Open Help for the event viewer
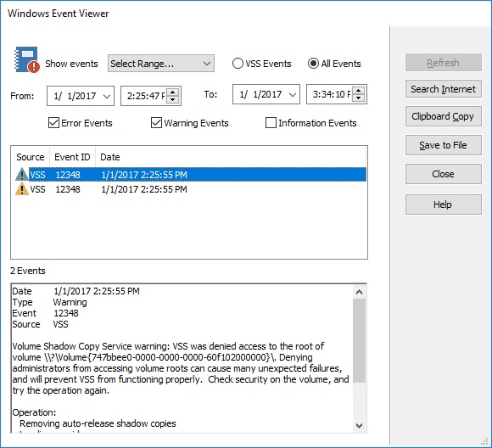492x448 pixels. pyautogui.click(x=444, y=204)
